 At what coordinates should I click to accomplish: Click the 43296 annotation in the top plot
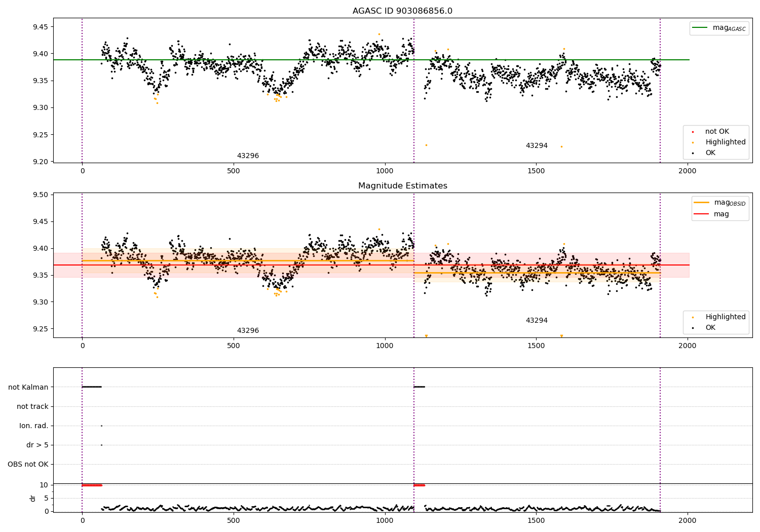(248, 156)
